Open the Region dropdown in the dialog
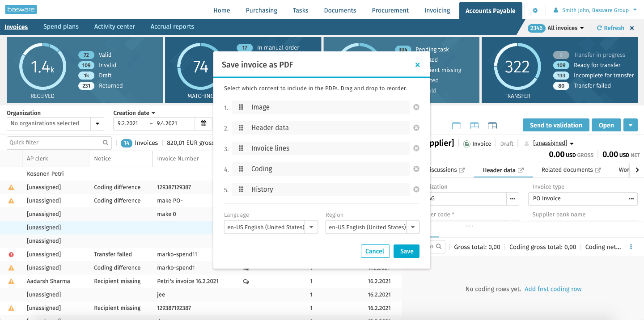644x320 pixels. [x=412, y=227]
